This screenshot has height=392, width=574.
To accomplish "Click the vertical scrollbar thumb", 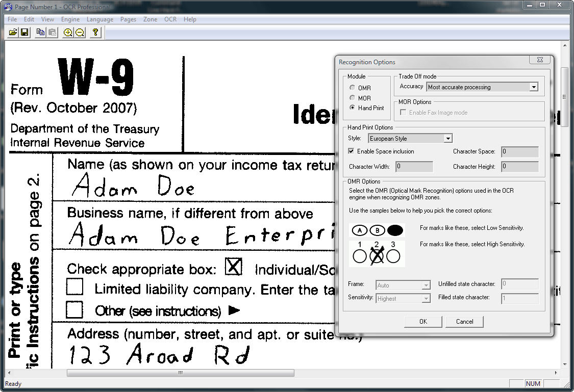I will point(564,96).
